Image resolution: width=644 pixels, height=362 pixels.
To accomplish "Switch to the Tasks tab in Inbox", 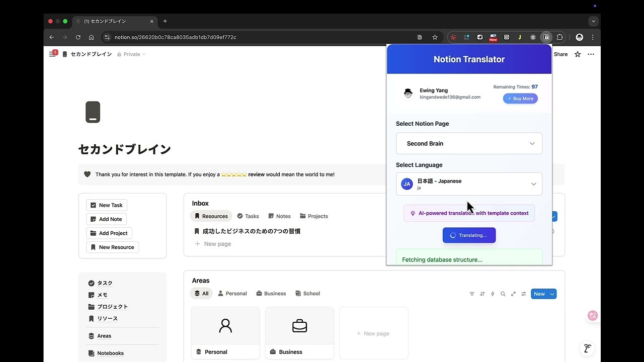I will tap(248, 216).
